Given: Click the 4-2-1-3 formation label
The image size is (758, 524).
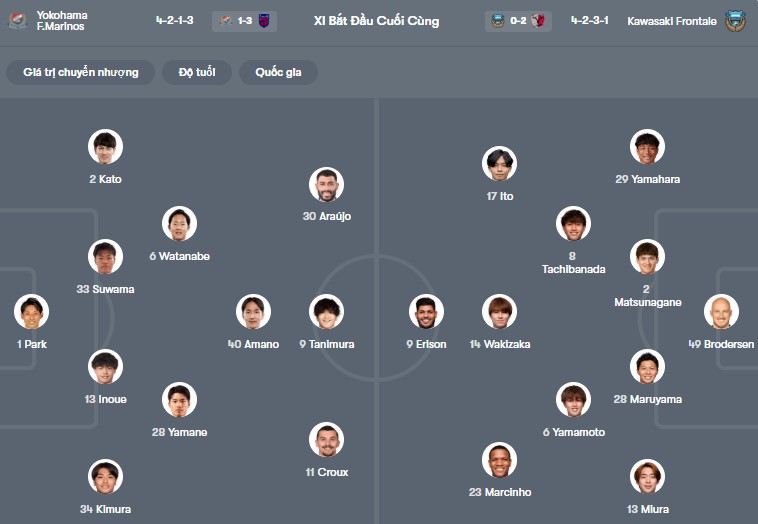Looking at the screenshot, I should click(x=175, y=20).
